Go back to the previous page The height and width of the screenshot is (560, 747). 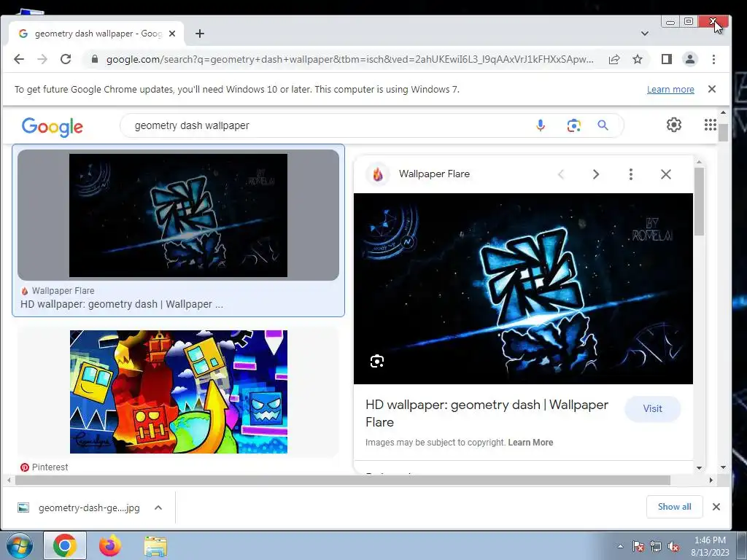coord(18,59)
